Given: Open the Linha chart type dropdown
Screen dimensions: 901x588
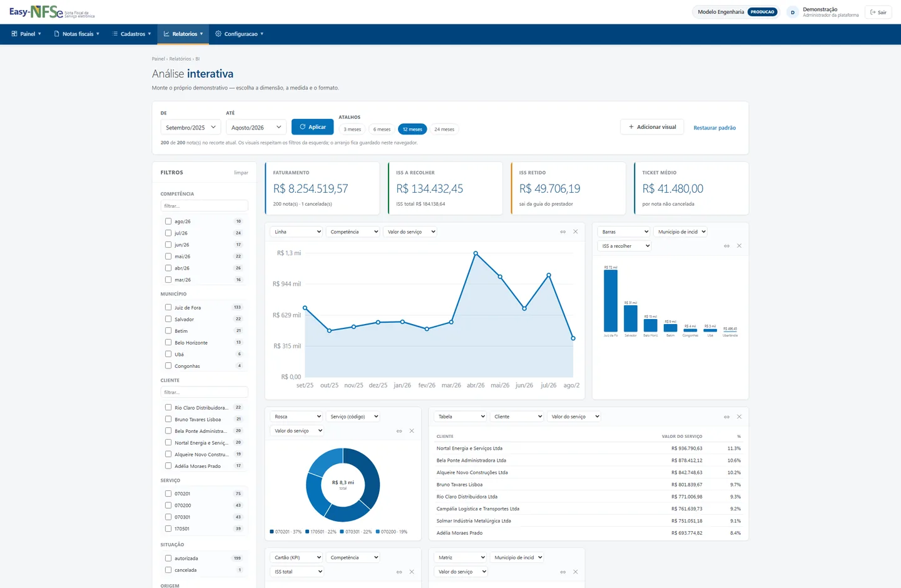Looking at the screenshot, I should (x=297, y=232).
